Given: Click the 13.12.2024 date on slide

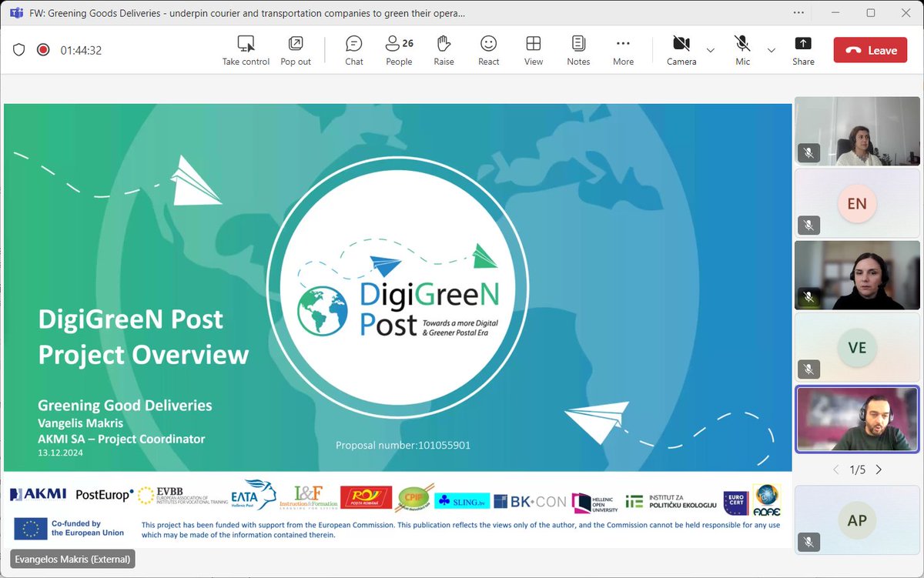Looking at the screenshot, I should 60,453.
